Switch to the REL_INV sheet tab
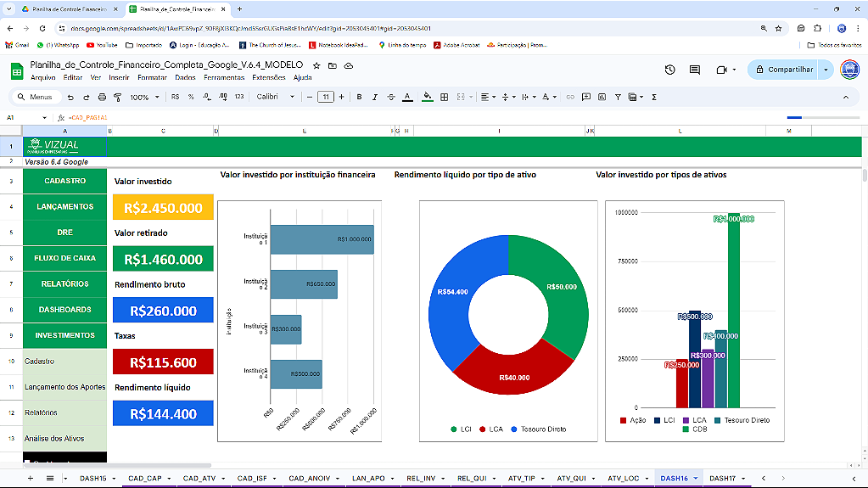This screenshot has height=488, width=868. (422, 479)
